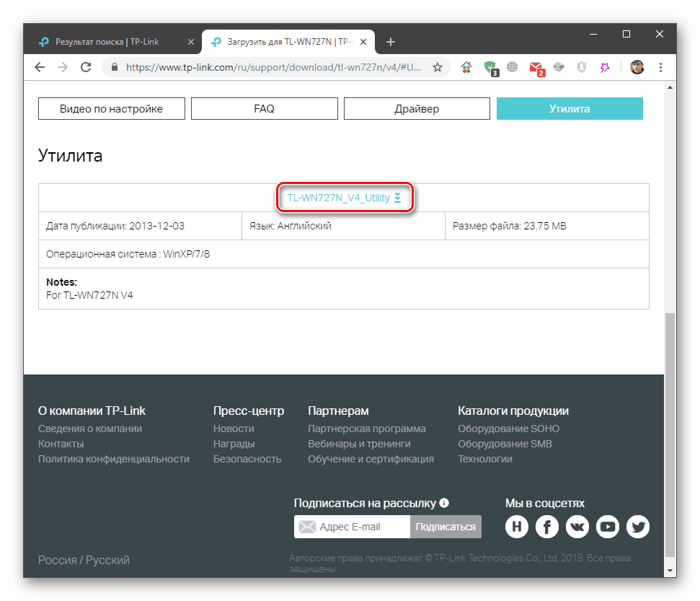Open Вебинары и тренинги link
This screenshot has width=700, height=601.
coord(360,444)
